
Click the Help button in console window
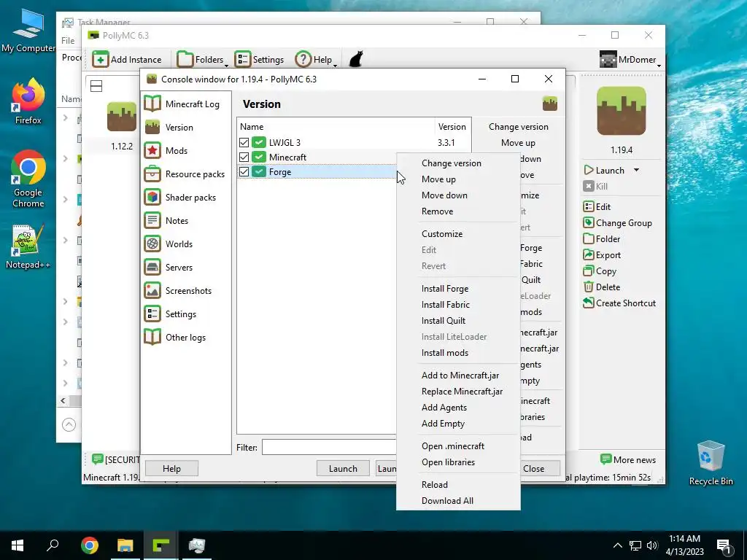[171, 469]
